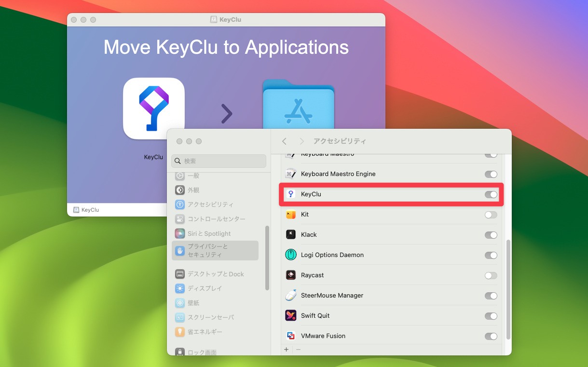Viewport: 588px width, 367px height.
Task: Turn off the SteerMouse Manager toggle
Action: (491, 296)
